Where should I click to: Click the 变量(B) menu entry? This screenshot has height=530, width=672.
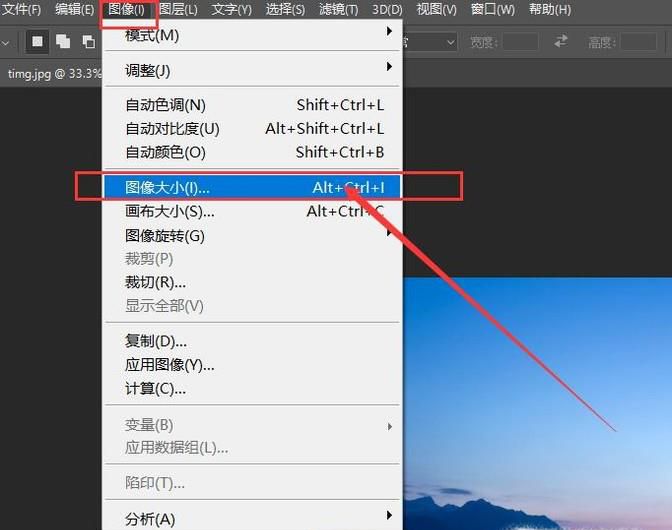[x=252, y=425]
